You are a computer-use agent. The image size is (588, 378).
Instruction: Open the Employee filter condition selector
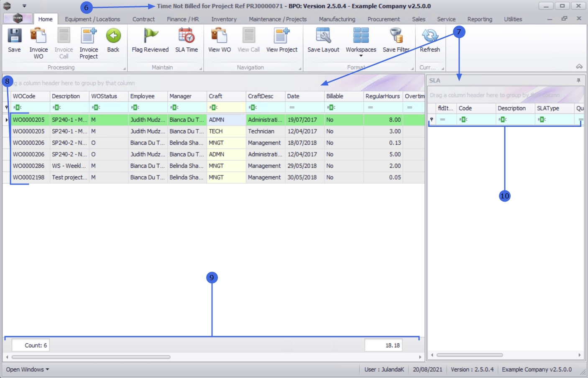[x=135, y=108]
